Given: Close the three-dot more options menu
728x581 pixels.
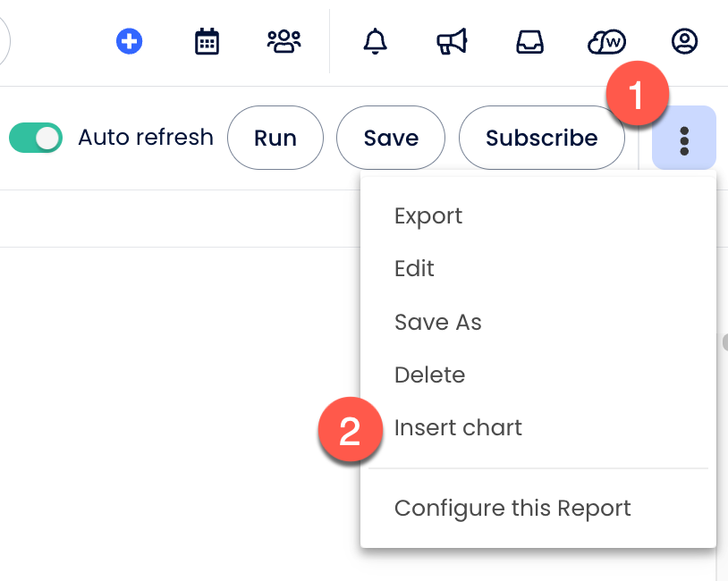Looking at the screenshot, I should (x=684, y=139).
